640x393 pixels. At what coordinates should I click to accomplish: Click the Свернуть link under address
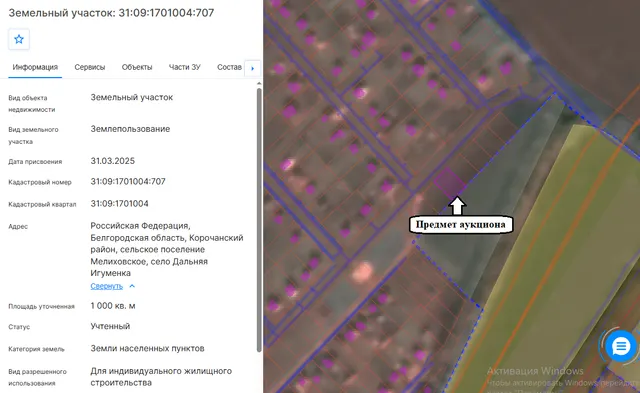107,286
